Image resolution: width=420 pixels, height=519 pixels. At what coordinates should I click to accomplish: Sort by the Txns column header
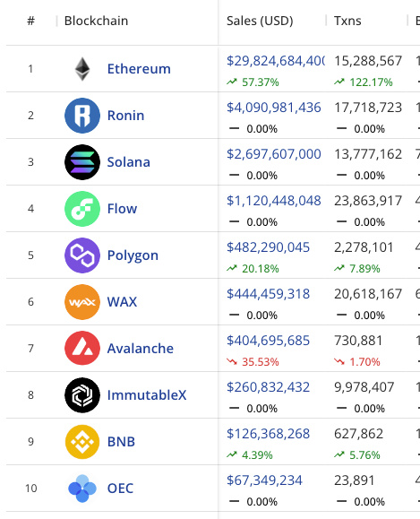click(x=347, y=21)
